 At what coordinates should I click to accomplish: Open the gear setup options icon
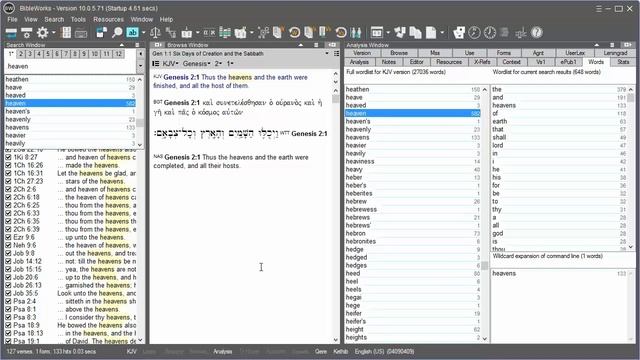(42, 33)
